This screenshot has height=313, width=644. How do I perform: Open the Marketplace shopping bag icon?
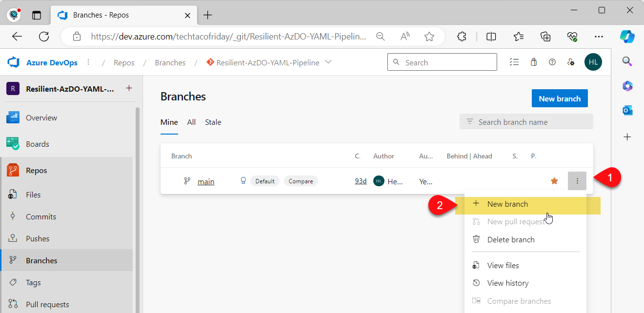pos(534,62)
